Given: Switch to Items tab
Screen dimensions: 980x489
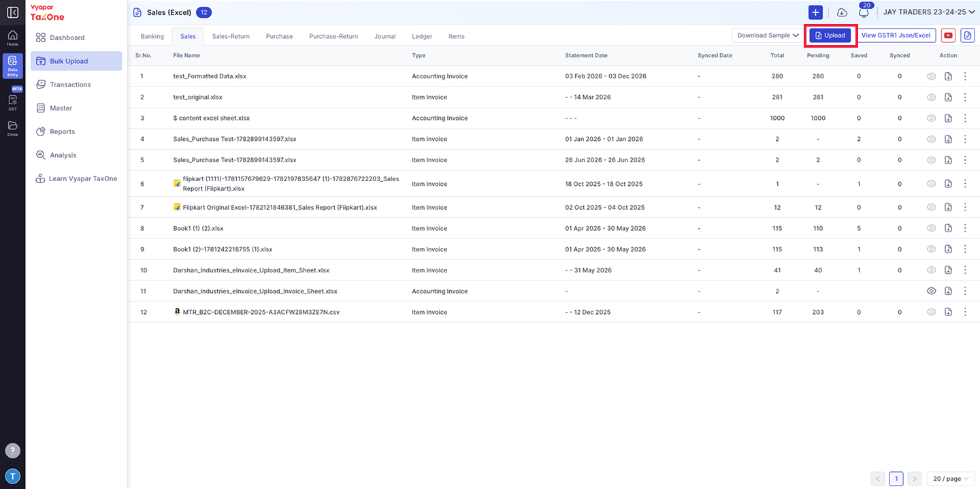Looking at the screenshot, I should (x=457, y=36).
